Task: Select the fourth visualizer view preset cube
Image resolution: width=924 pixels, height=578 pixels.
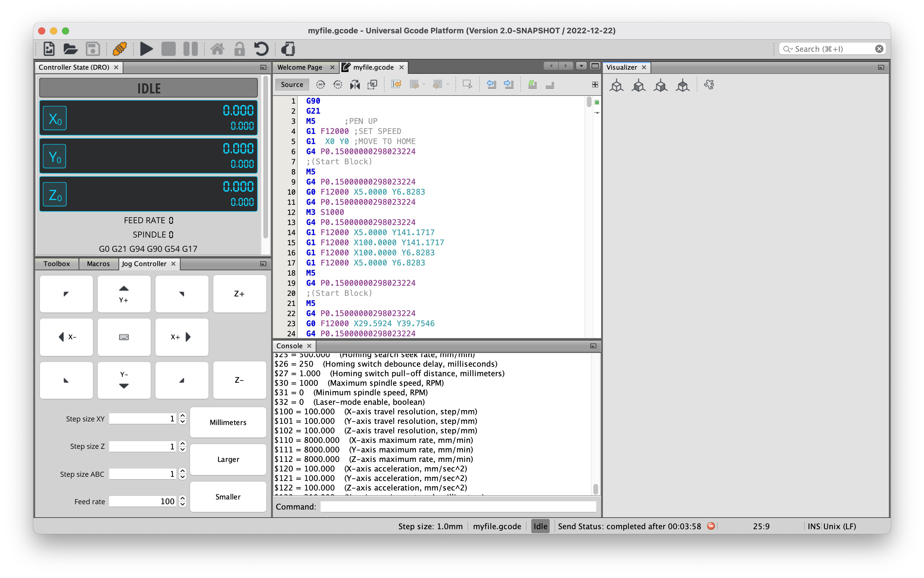Action: click(x=682, y=85)
